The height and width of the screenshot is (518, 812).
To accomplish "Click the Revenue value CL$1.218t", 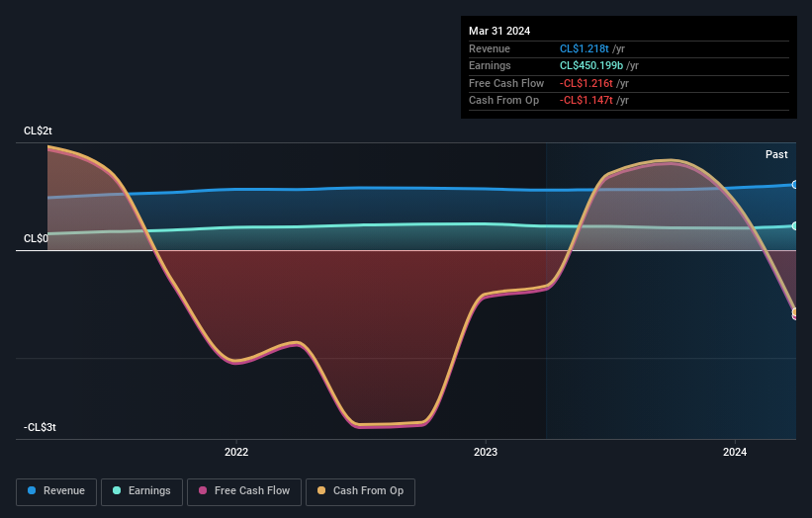I will click(x=585, y=48).
